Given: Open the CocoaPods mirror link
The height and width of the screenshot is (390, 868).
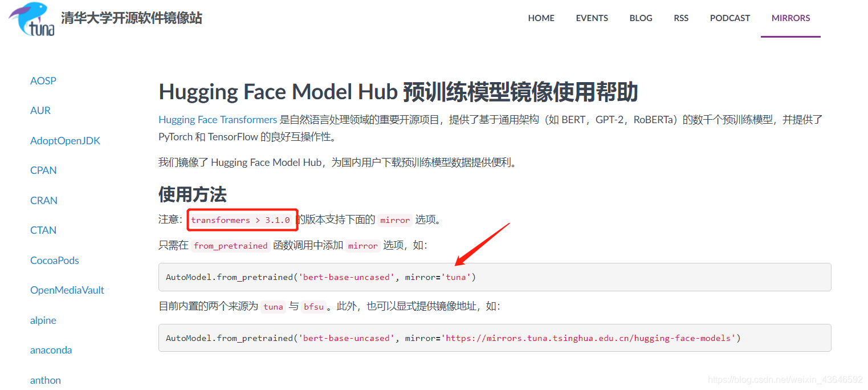Looking at the screenshot, I should coord(54,260).
